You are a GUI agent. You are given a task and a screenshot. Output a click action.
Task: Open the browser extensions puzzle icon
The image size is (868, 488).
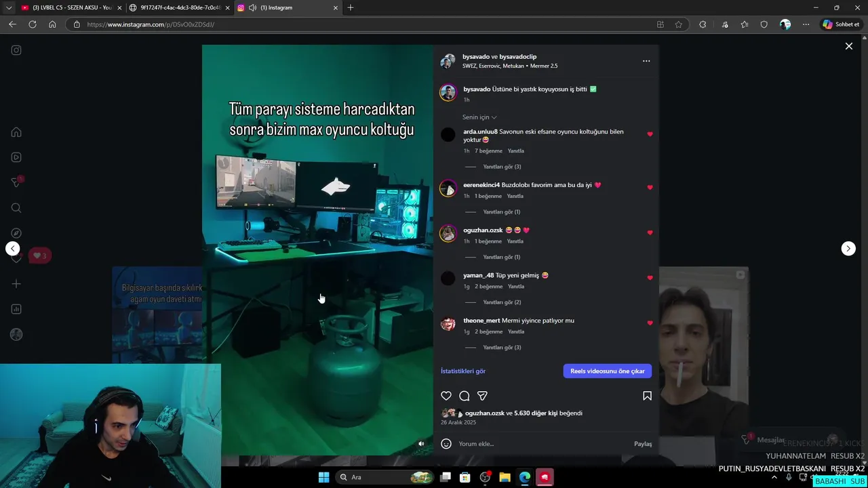(x=703, y=24)
